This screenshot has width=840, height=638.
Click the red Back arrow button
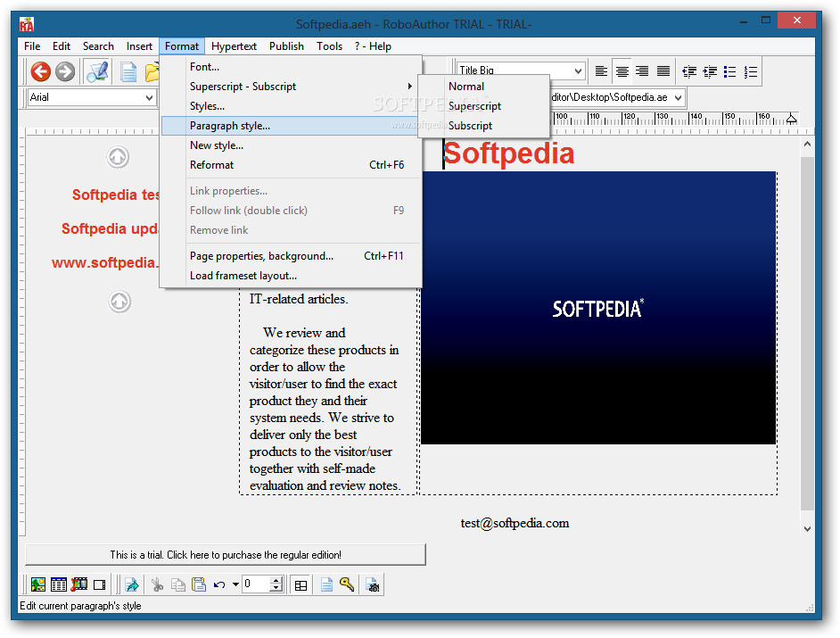41,71
